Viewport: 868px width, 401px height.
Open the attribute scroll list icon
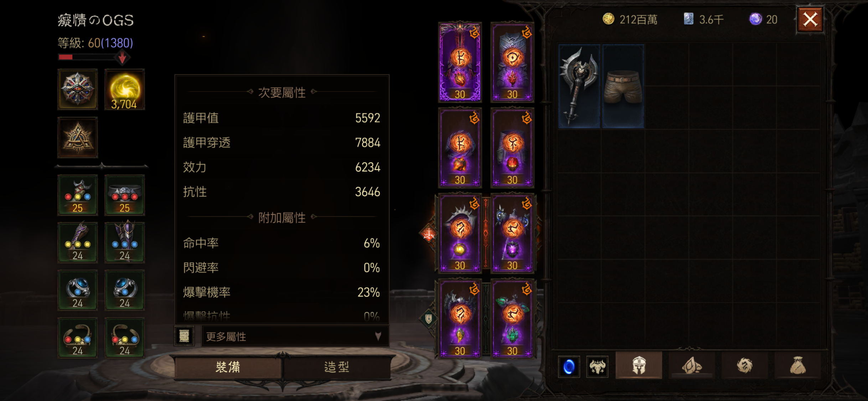point(184,336)
